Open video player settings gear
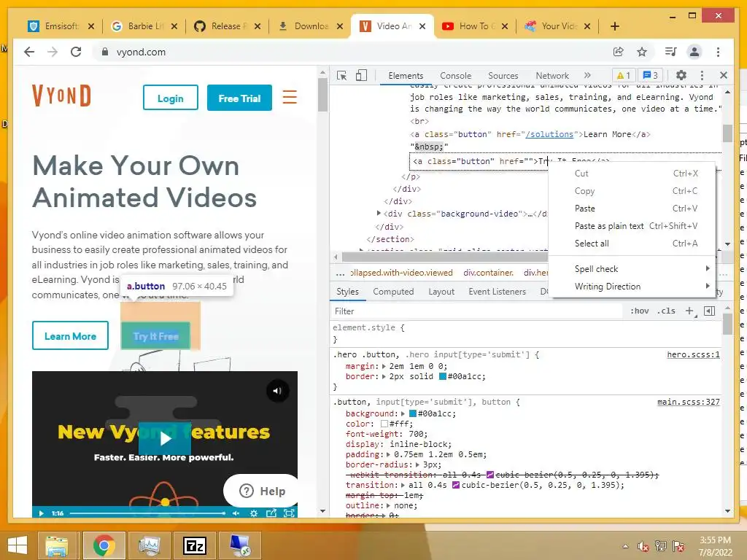Screen dimensions: 747x560 coord(254,513)
